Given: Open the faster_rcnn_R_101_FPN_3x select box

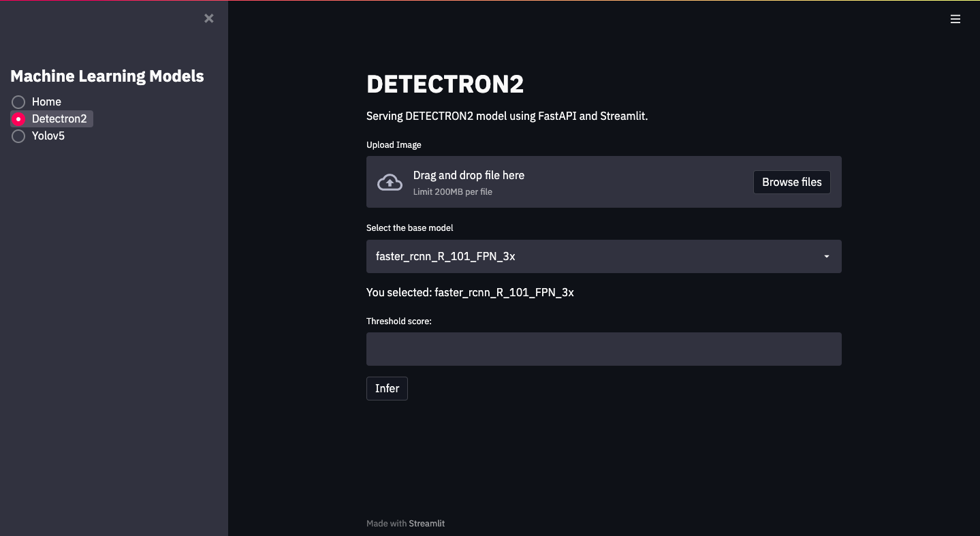Looking at the screenshot, I should (x=604, y=256).
